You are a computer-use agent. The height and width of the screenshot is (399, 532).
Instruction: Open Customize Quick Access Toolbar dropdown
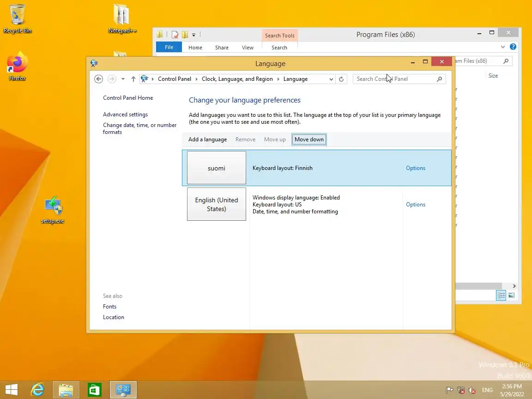(x=194, y=35)
